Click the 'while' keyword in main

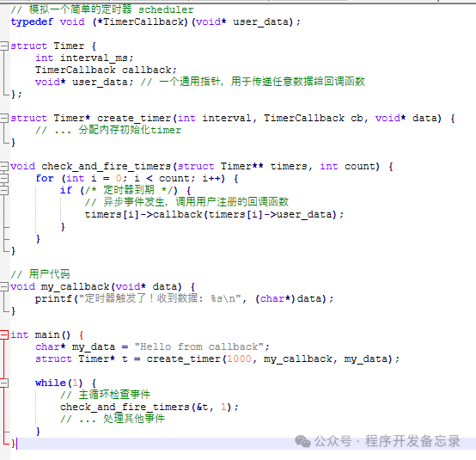(51, 383)
